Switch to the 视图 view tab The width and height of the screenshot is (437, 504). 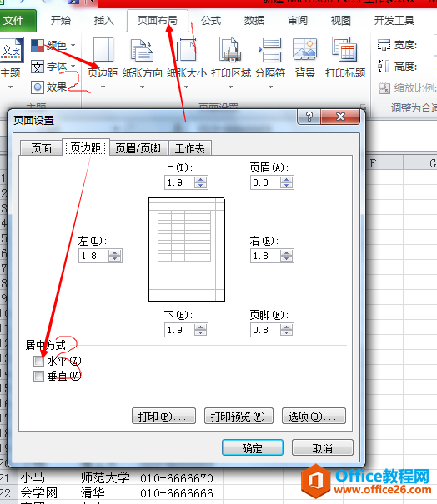[x=341, y=21]
